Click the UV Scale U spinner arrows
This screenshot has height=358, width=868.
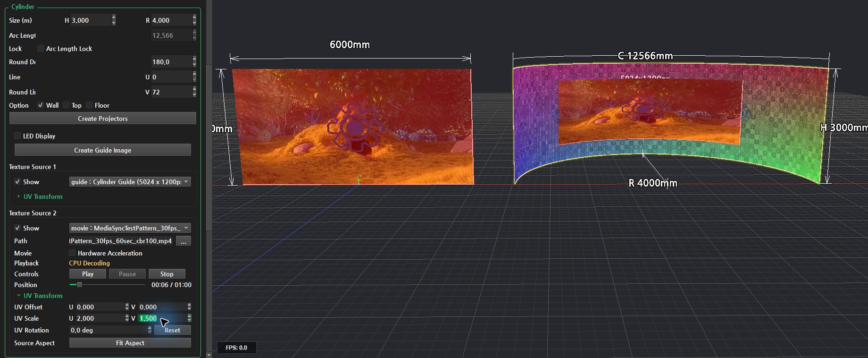tap(127, 318)
